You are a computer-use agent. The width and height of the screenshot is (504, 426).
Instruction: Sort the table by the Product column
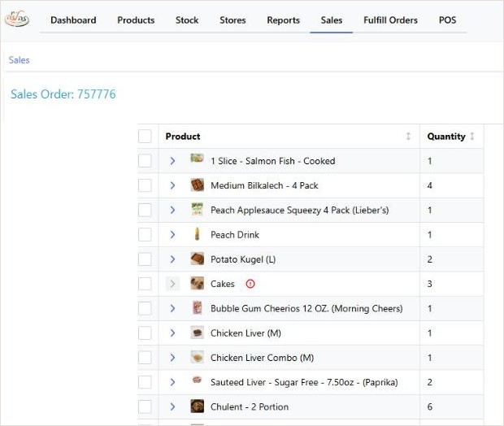point(408,137)
